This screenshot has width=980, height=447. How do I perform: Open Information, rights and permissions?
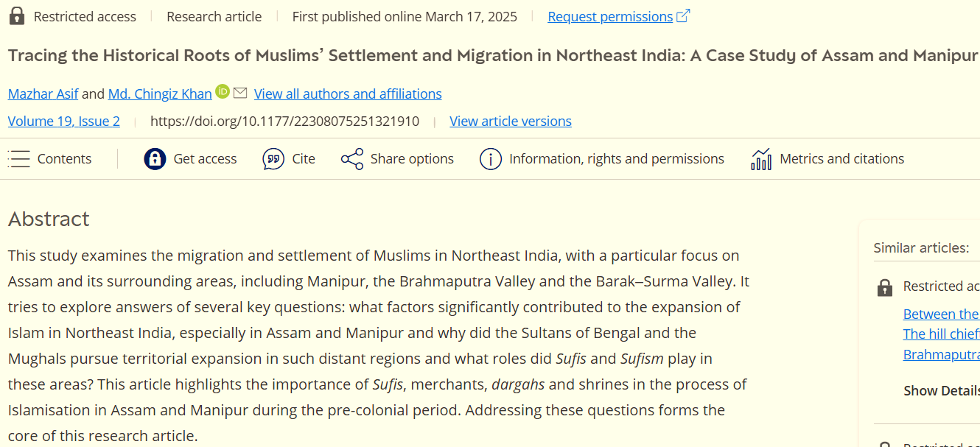coord(617,159)
